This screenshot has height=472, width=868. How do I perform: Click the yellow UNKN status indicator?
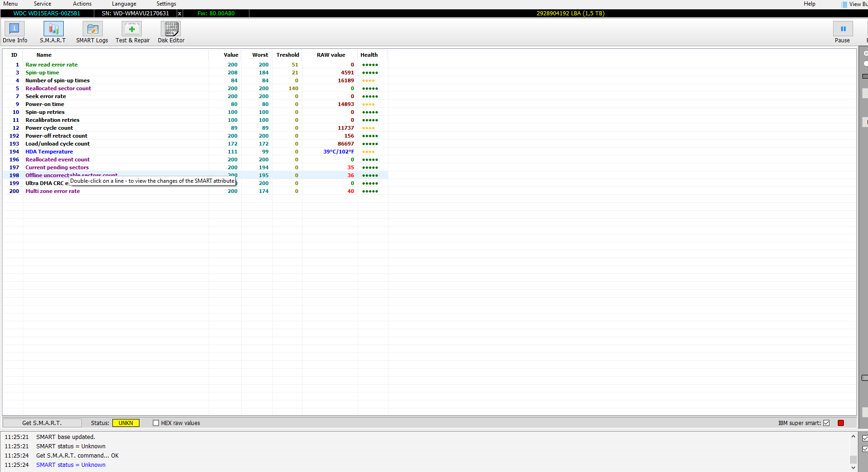[126, 423]
